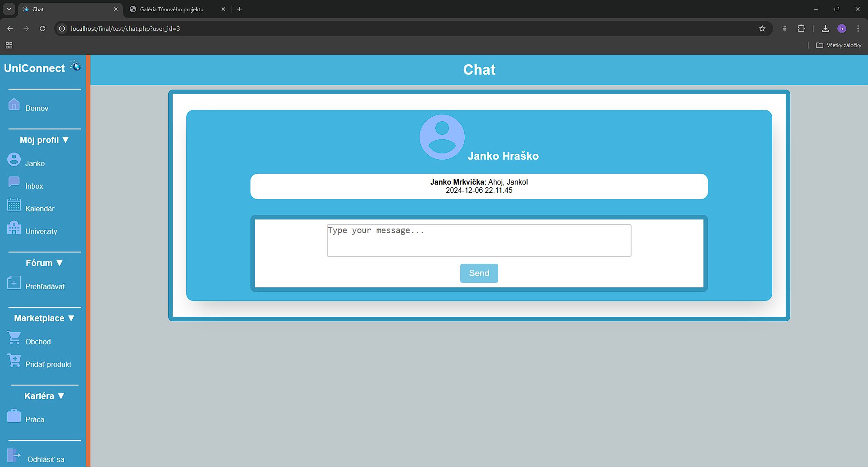
Task: Open the Obchod link
Action: [x=38, y=342]
